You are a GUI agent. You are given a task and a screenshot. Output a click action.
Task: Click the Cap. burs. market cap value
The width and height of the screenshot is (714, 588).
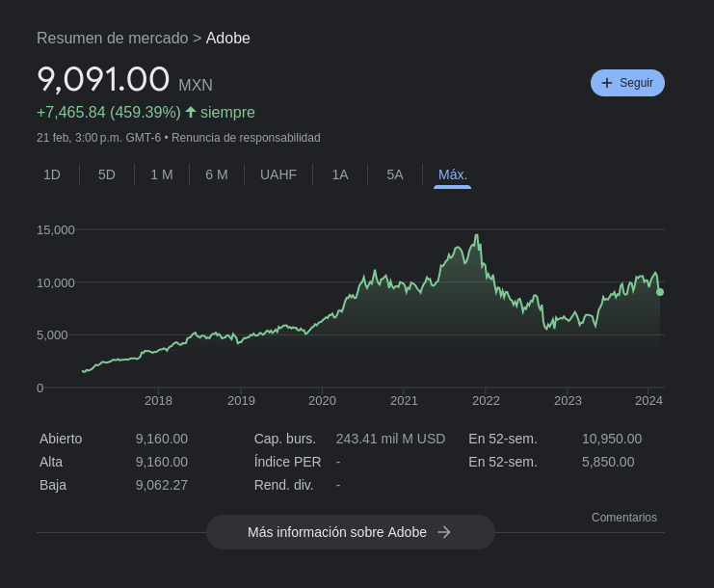coord(390,439)
